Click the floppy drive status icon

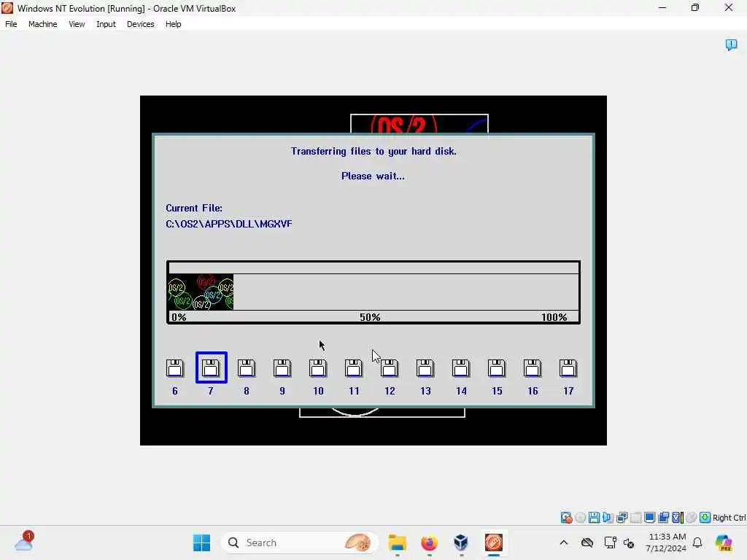pos(594,518)
